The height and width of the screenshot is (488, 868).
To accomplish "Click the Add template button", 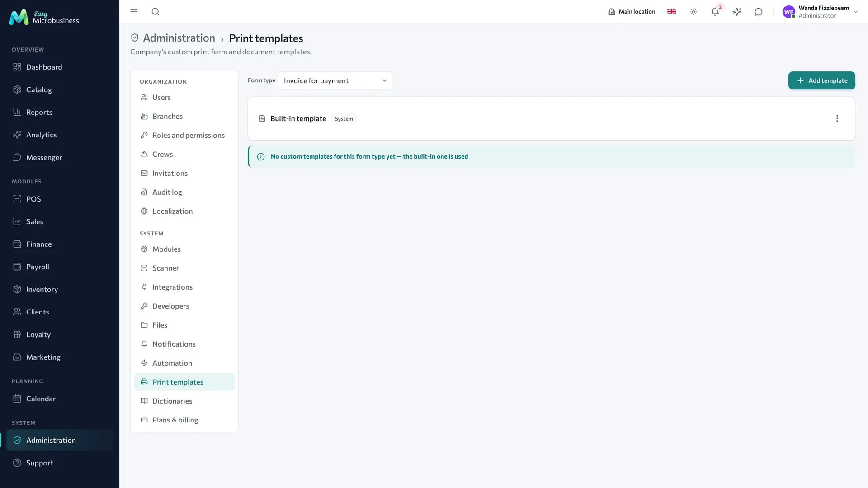I will pyautogui.click(x=821, y=80).
